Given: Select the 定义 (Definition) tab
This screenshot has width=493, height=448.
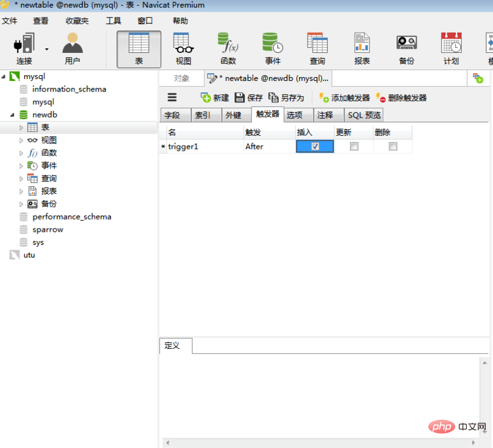Looking at the screenshot, I should [176, 346].
